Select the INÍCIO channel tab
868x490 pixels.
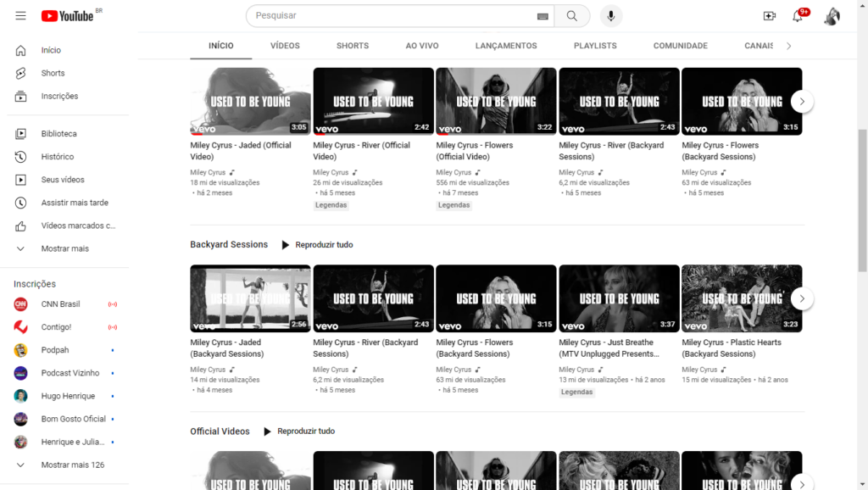221,46
